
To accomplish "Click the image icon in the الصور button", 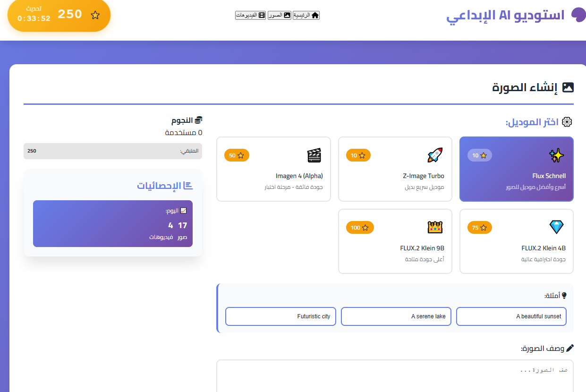I will coord(287,15).
